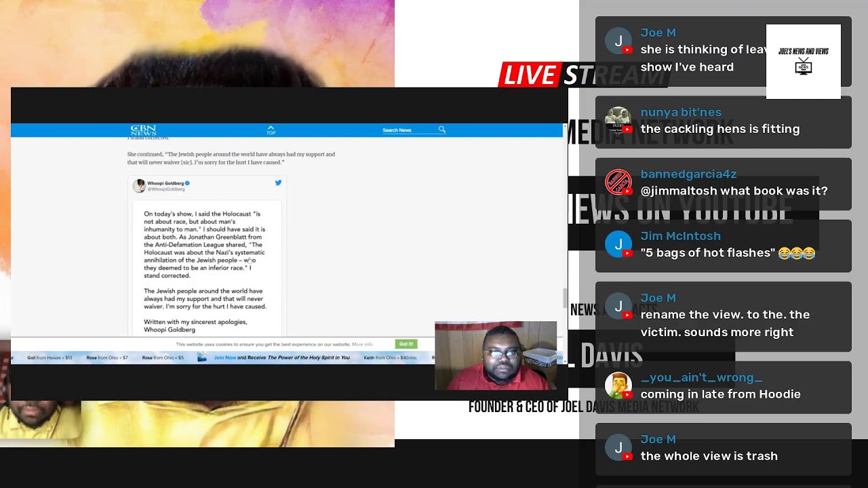Click the tweet paragraph starting 'On today's show'
The width and height of the screenshot is (868, 488).
pyautogui.click(x=204, y=245)
